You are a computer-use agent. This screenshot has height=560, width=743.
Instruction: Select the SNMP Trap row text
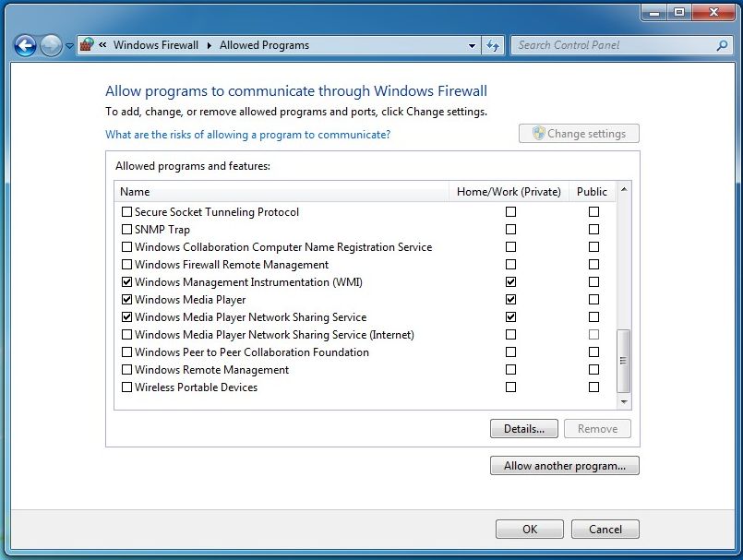(162, 230)
